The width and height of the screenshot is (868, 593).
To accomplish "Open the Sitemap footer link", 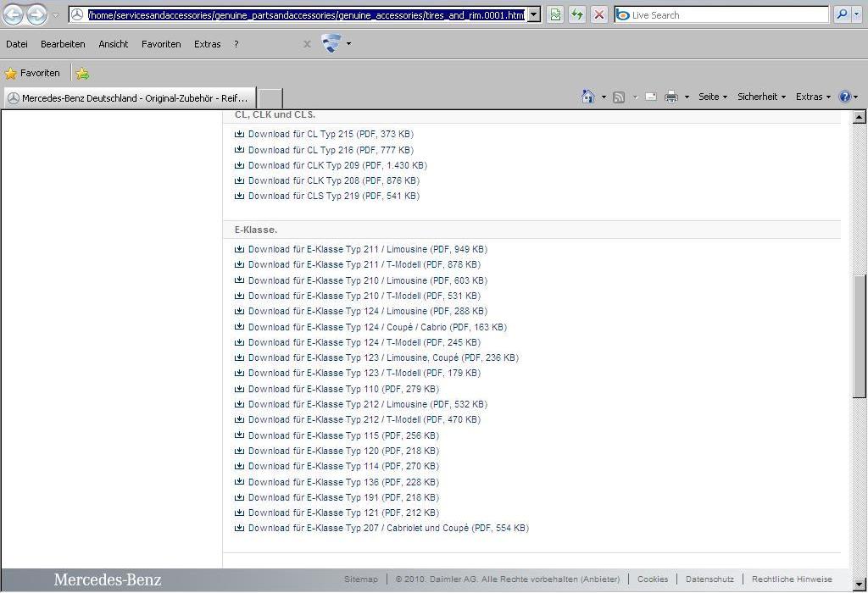I will (361, 579).
